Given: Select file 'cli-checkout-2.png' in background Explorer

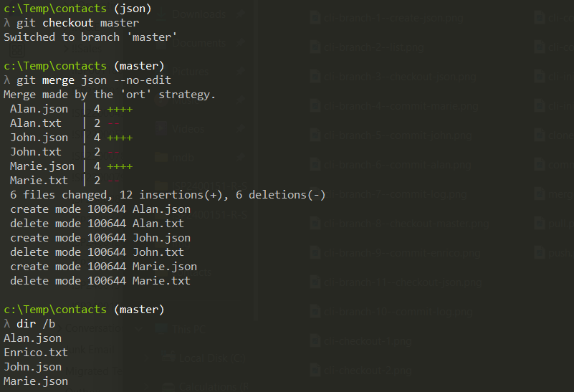Looking at the screenshot, I should point(368,371).
